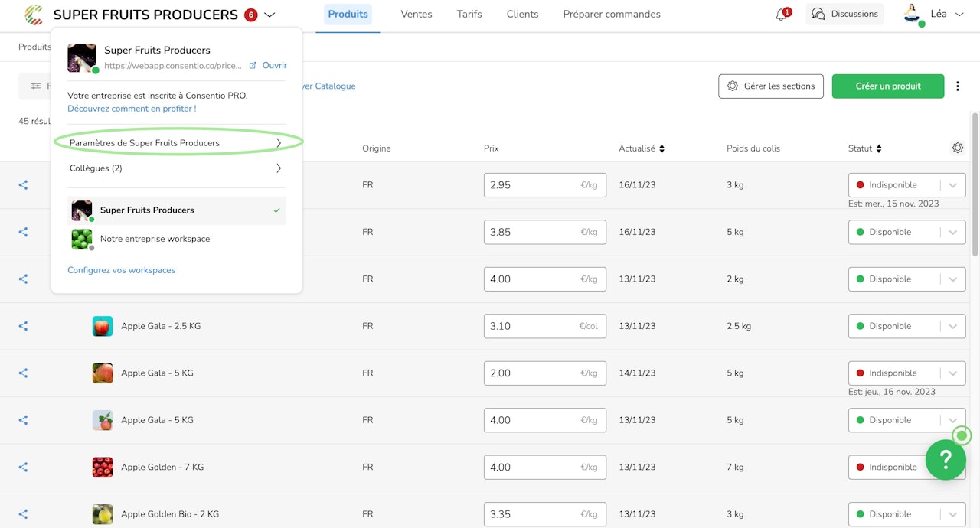
Task: Click the vertical page scrollbar
Action: click(975, 184)
